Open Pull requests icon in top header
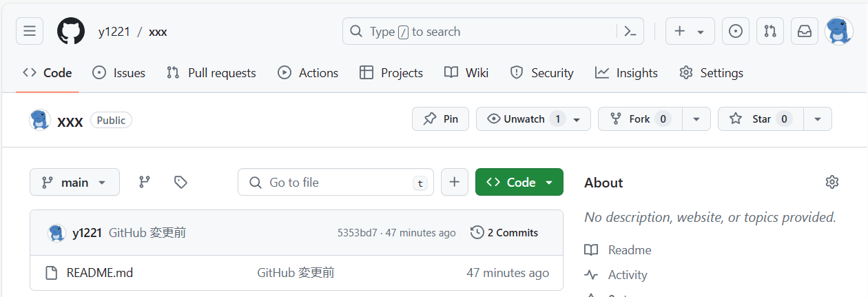Image resolution: width=868 pixels, height=297 pixels. (x=770, y=31)
